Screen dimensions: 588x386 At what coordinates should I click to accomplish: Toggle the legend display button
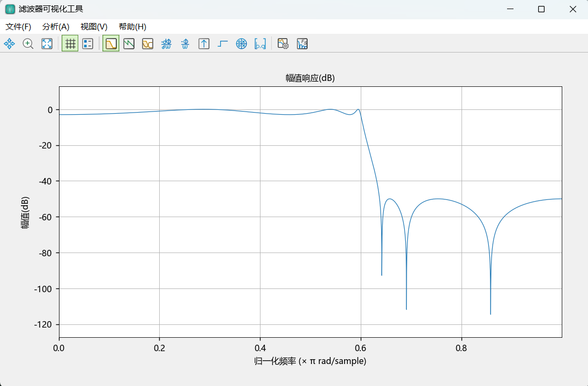click(x=87, y=44)
